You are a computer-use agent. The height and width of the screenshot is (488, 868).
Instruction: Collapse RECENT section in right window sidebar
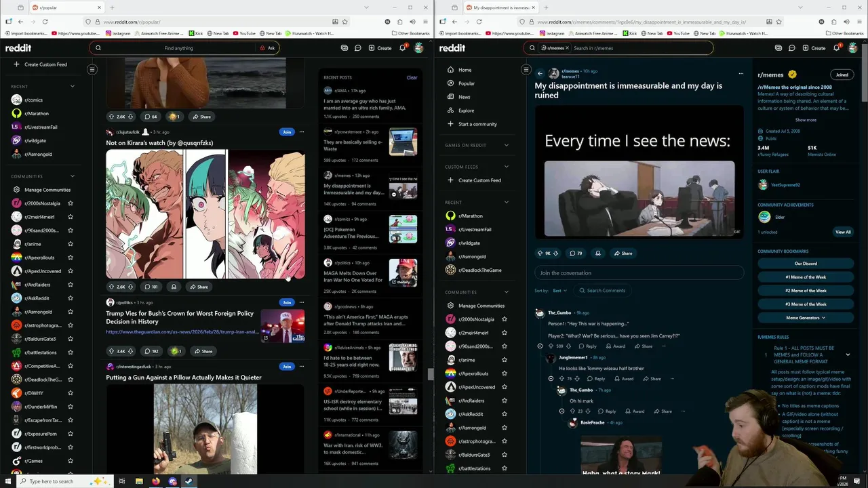click(x=506, y=202)
